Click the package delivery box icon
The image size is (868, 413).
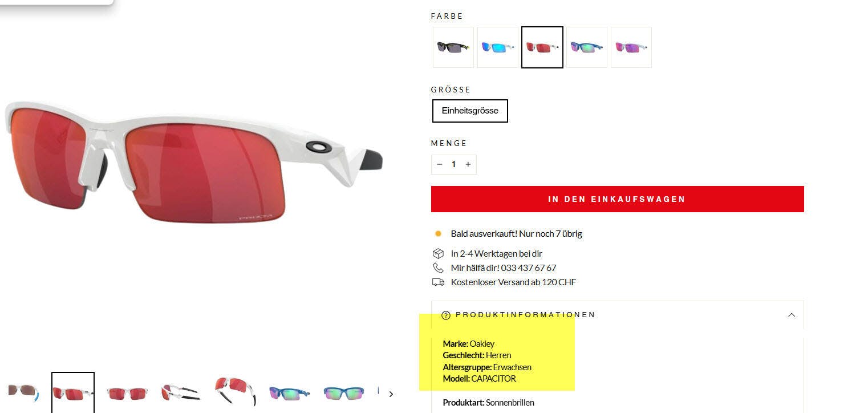click(x=438, y=253)
